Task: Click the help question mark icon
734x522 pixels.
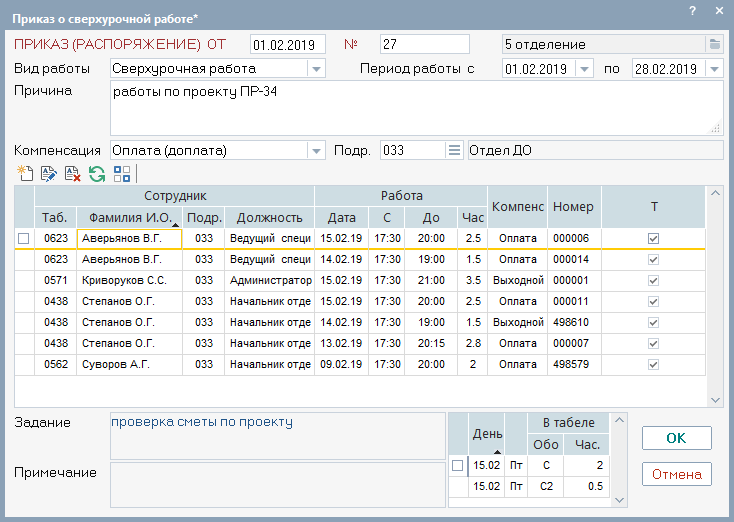Action: pyautogui.click(x=693, y=10)
